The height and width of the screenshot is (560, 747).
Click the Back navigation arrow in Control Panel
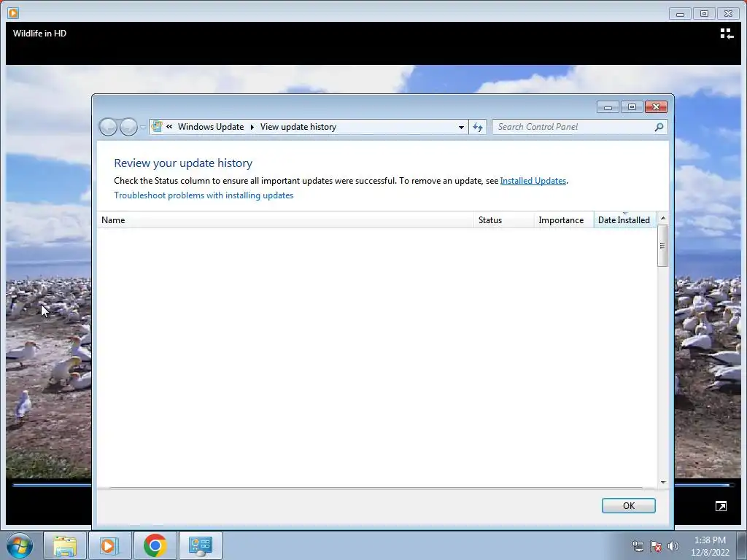(x=108, y=127)
